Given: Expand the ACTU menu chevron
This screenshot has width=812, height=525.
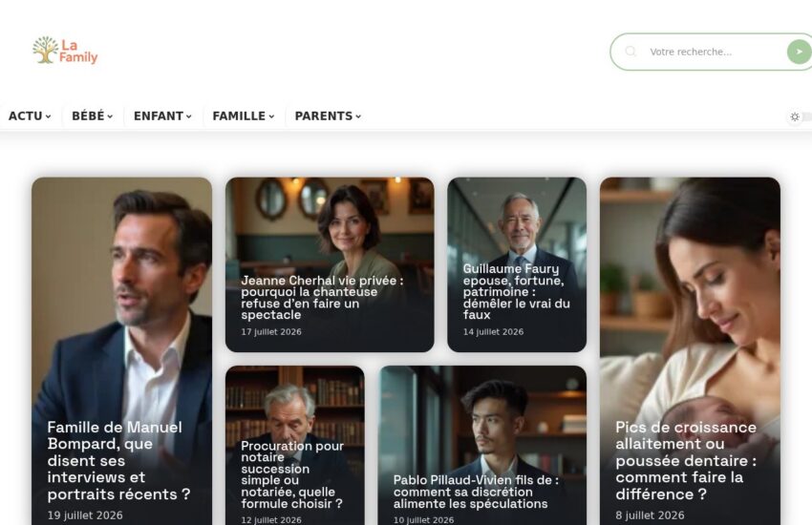Looking at the screenshot, I should click(x=48, y=116).
